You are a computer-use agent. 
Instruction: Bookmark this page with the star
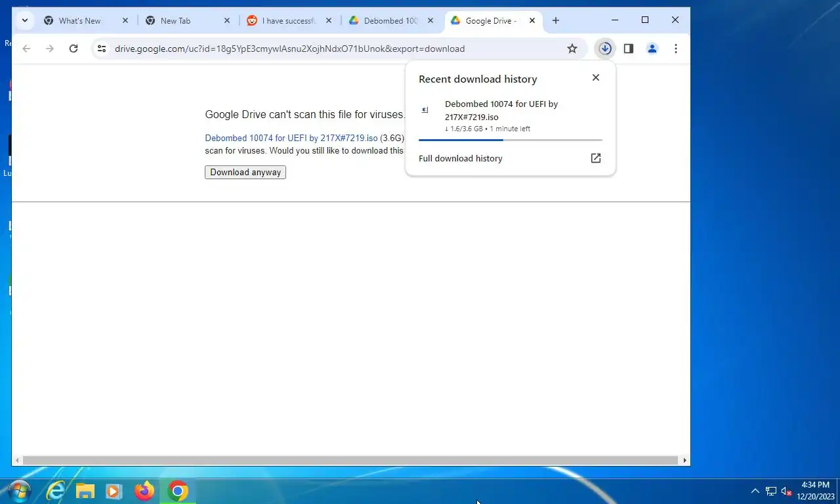[x=572, y=49]
